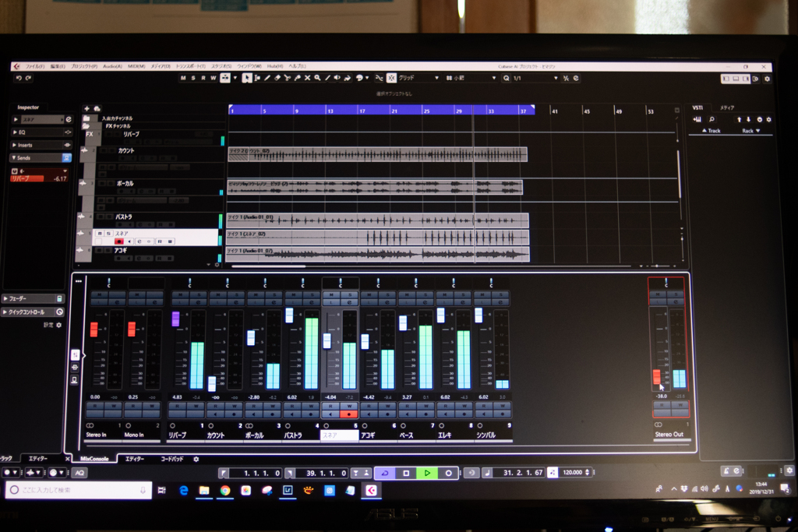The width and height of the screenshot is (798, 532).
Task: Switch to the コードパッド tab
Action: pyautogui.click(x=172, y=459)
